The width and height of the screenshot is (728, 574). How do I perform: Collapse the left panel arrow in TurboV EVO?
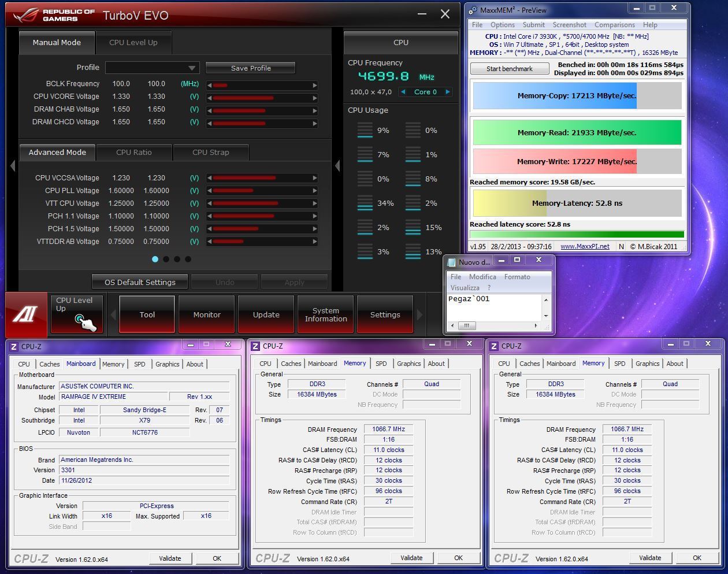click(x=12, y=166)
